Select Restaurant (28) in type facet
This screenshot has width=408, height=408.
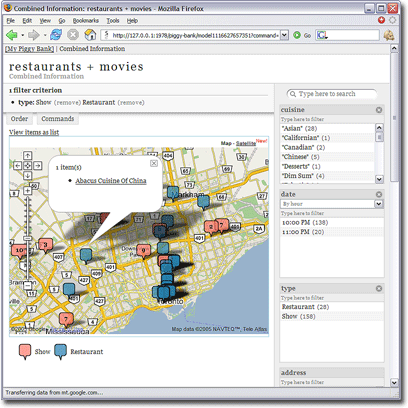pyautogui.click(x=305, y=307)
